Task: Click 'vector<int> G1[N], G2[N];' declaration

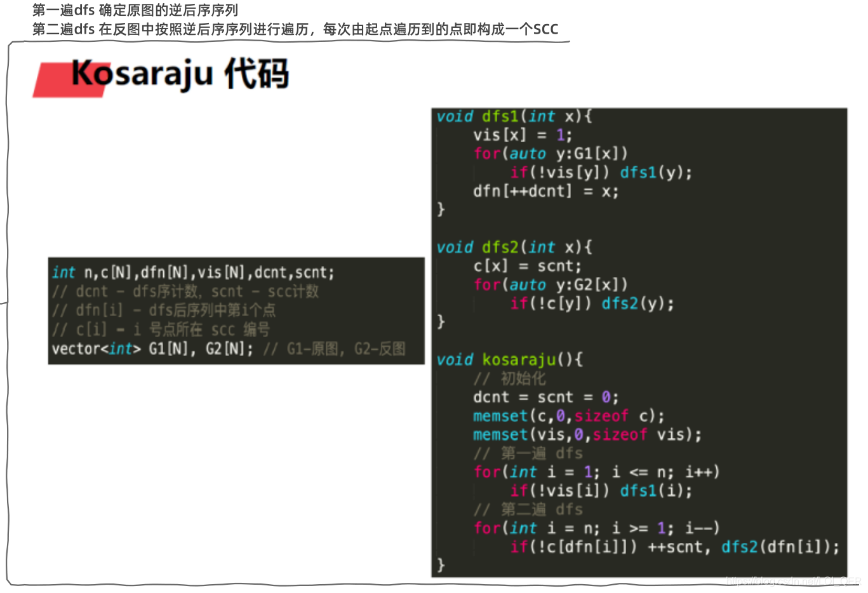Action: [x=152, y=349]
